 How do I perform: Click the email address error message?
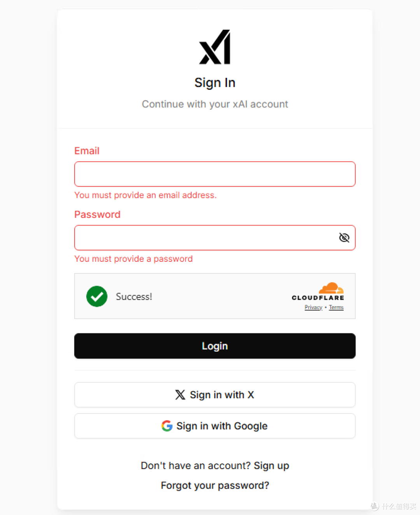pos(145,195)
